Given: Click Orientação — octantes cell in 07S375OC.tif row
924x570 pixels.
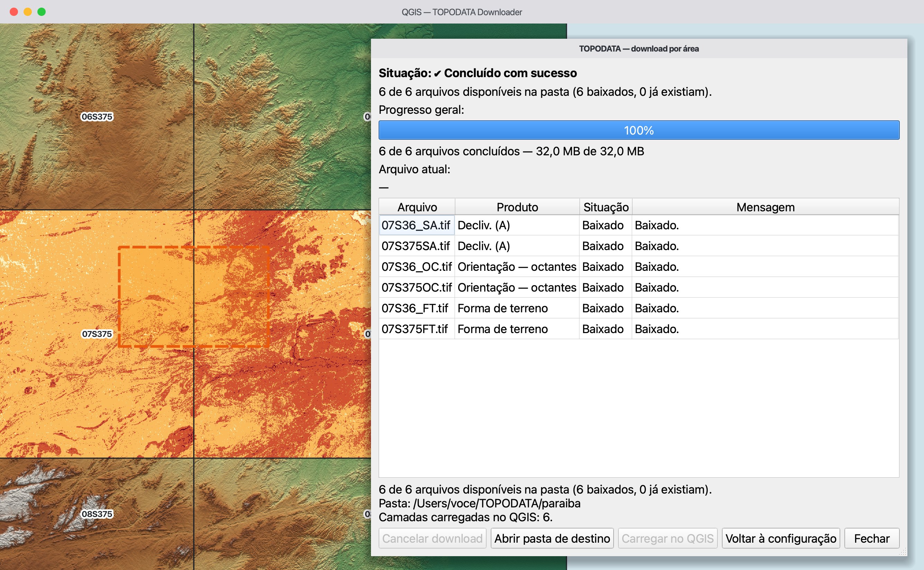Looking at the screenshot, I should pyautogui.click(x=517, y=287).
